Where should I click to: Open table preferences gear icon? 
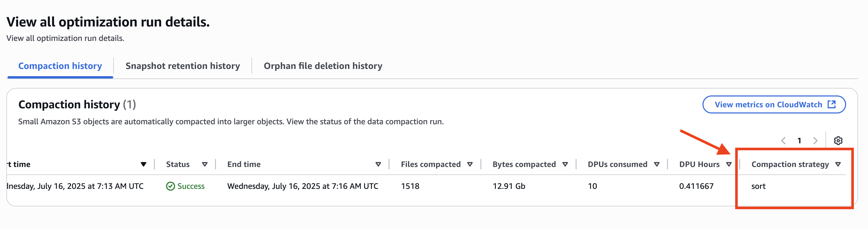[838, 140]
